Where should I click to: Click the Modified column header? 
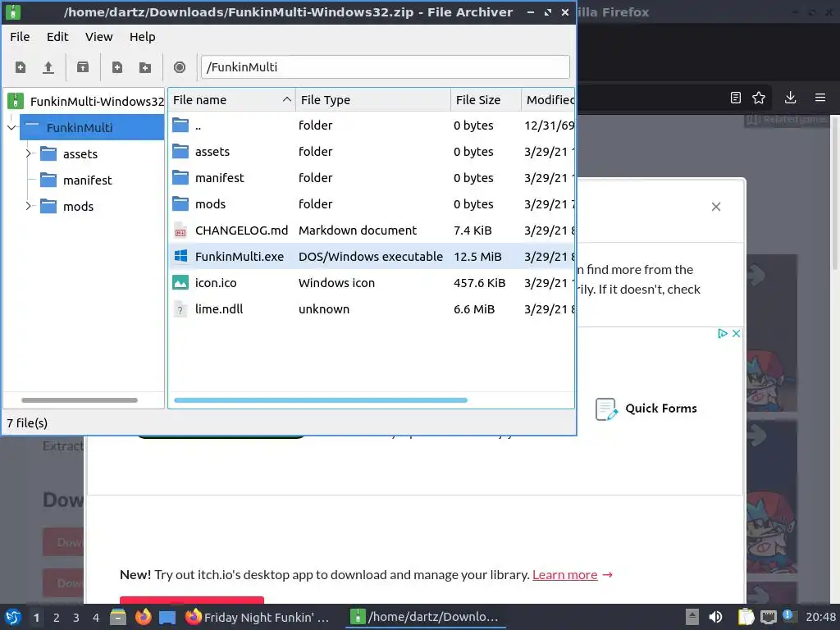tap(549, 100)
